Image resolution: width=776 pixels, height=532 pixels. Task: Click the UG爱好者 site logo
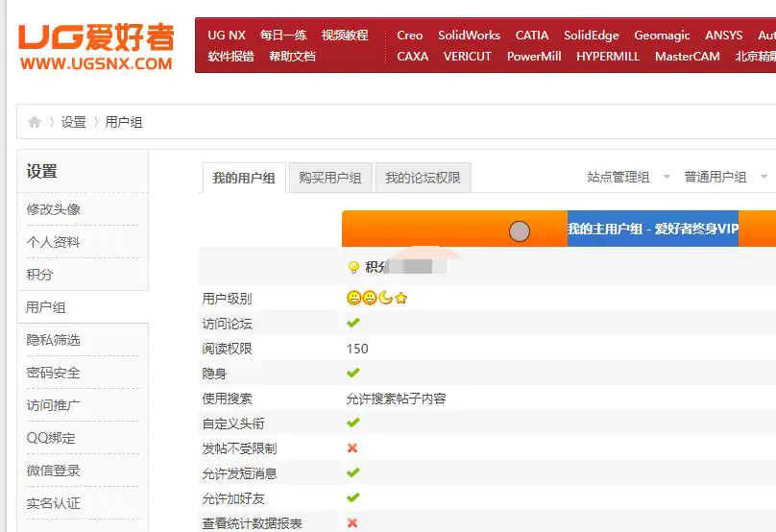[x=96, y=46]
